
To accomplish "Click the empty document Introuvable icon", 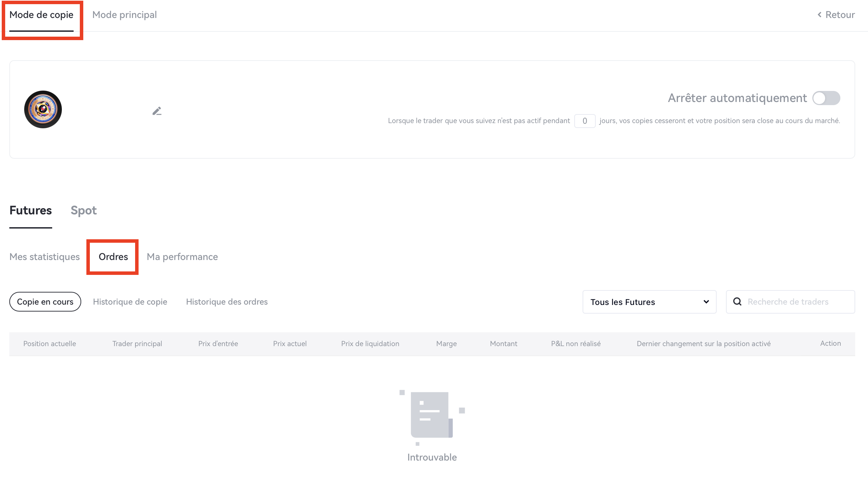I will point(432,416).
